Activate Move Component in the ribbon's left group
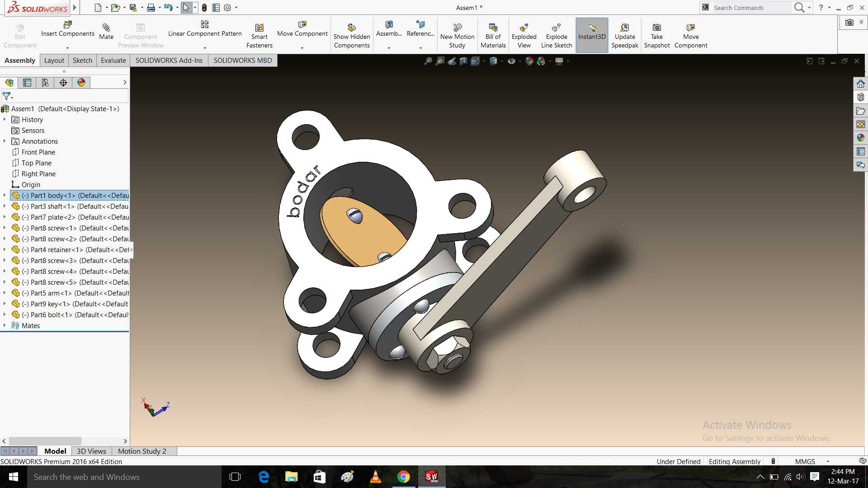The height and width of the screenshot is (488, 868). point(302,29)
